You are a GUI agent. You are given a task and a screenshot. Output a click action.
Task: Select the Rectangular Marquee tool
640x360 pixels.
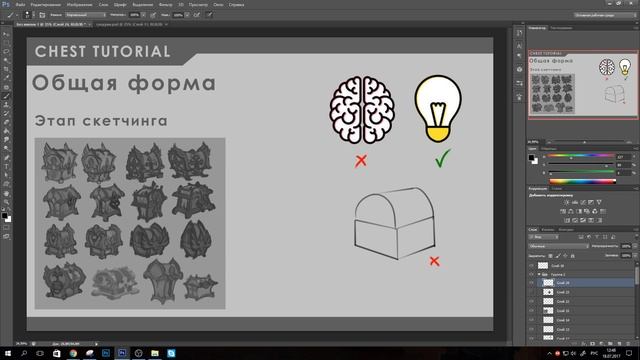(6, 43)
